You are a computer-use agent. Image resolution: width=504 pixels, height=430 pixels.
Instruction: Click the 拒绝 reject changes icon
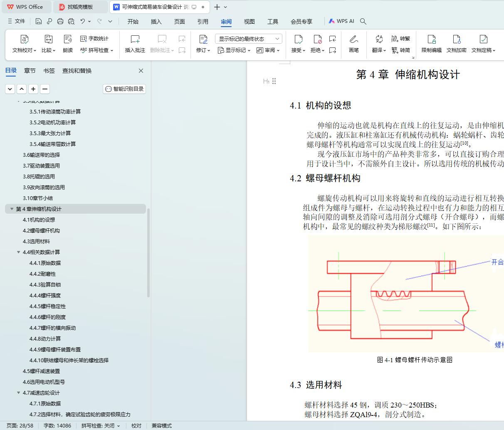click(x=317, y=39)
